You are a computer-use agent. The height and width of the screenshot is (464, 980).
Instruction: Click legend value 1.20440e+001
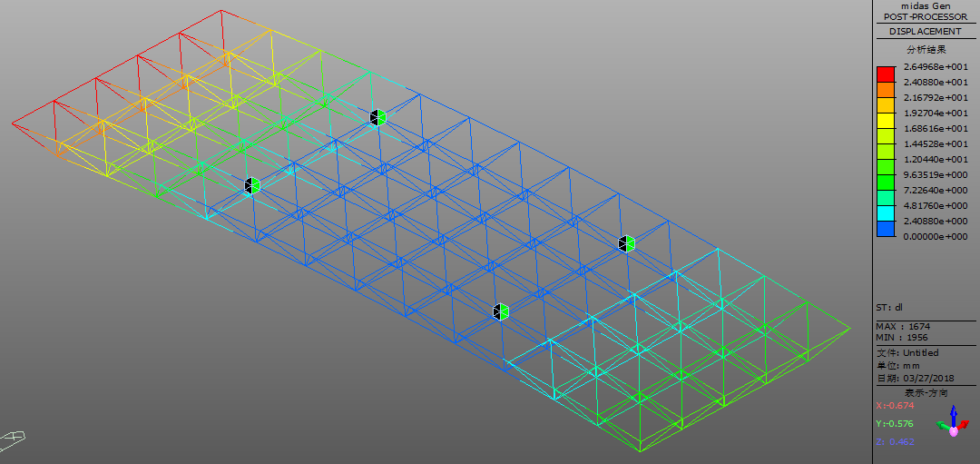pyautogui.click(x=934, y=160)
